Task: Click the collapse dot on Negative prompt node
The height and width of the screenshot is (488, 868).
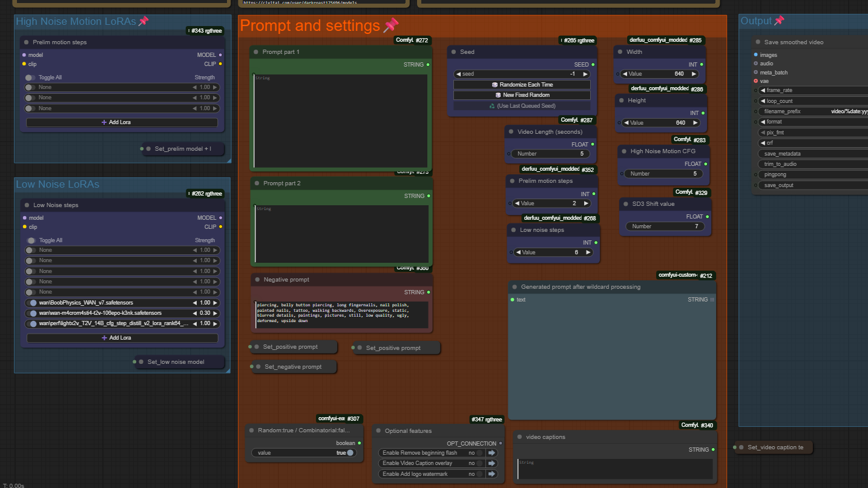Action: coord(257,280)
